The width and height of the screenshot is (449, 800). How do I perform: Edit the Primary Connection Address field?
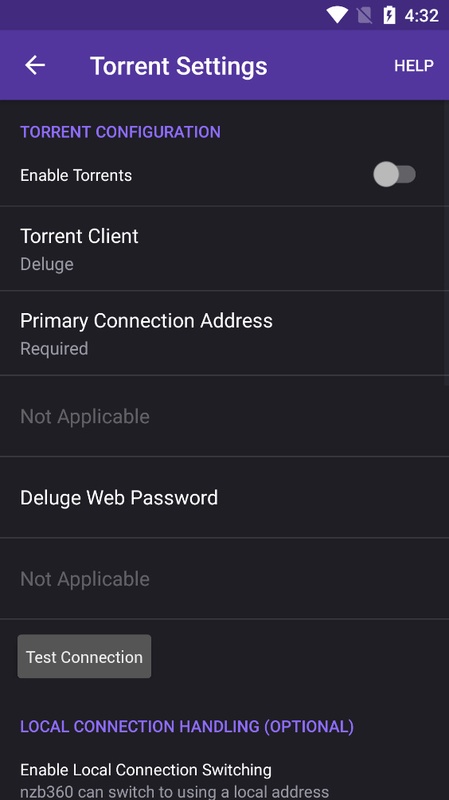point(224,333)
